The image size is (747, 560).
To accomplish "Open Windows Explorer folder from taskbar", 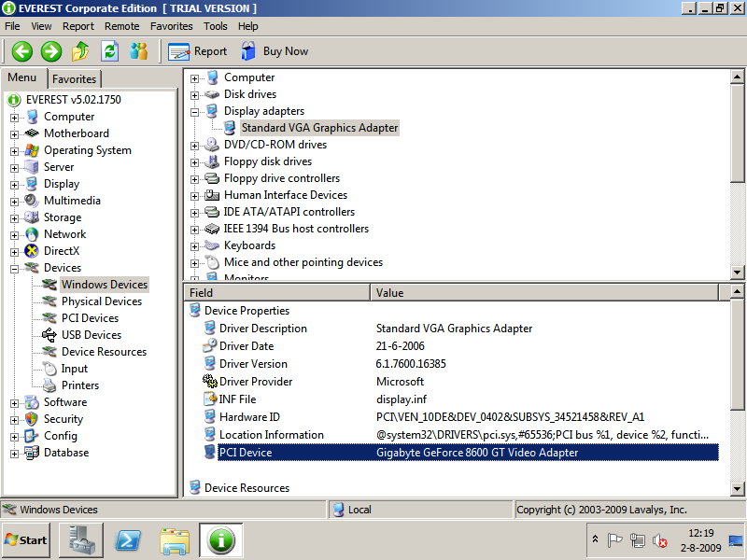I will (x=175, y=540).
